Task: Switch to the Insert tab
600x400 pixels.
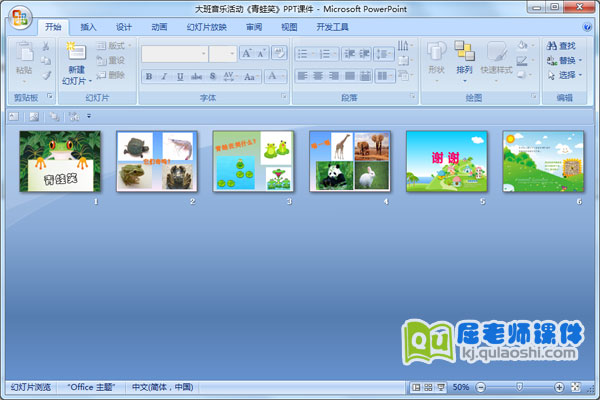Action: point(88,27)
